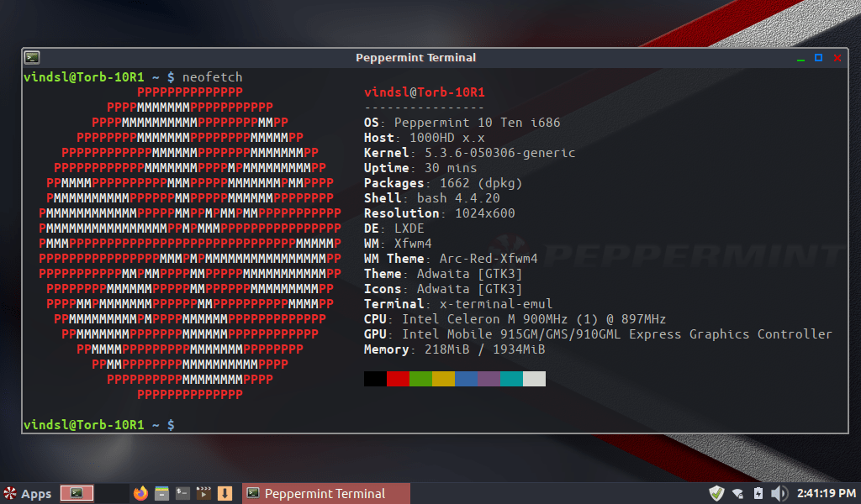861x504 pixels.
Task: Click the teal color block in neofetch
Action: (x=511, y=379)
